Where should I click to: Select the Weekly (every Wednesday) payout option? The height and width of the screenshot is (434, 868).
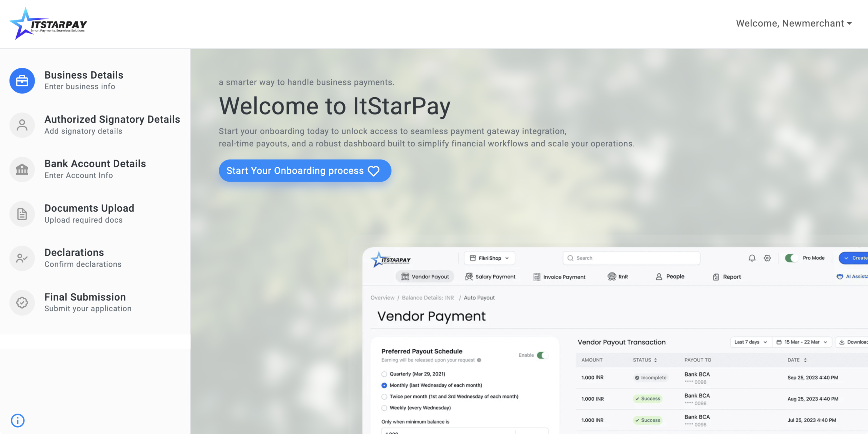pyautogui.click(x=384, y=408)
